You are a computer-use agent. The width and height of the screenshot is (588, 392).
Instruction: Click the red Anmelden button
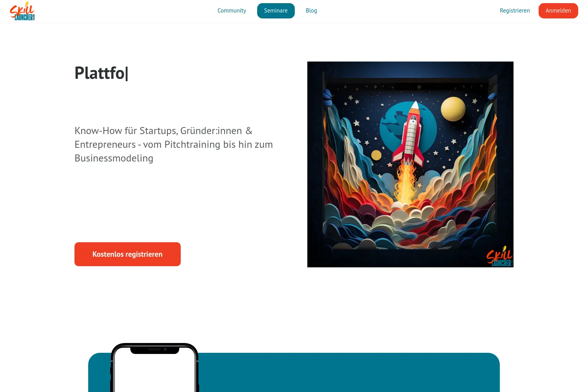558,11
